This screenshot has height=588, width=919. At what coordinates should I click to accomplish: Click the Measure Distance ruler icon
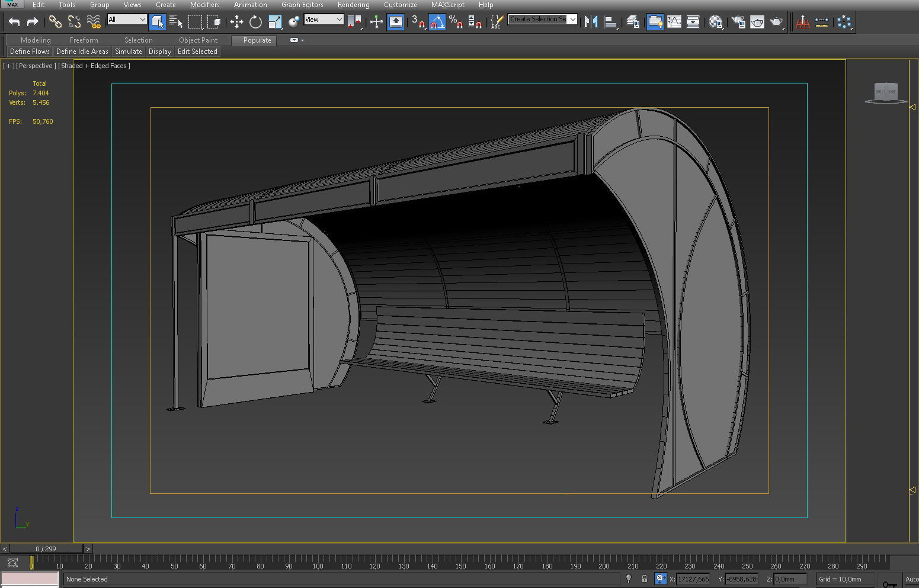click(x=822, y=22)
